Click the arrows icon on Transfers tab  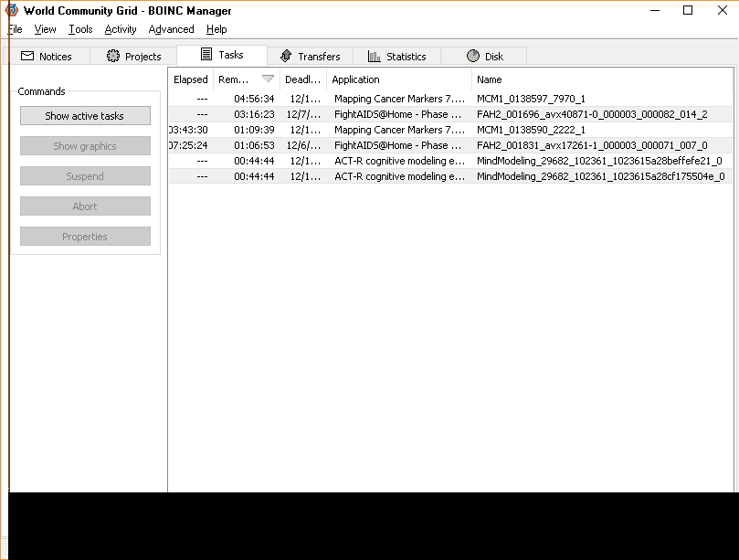pyautogui.click(x=286, y=56)
